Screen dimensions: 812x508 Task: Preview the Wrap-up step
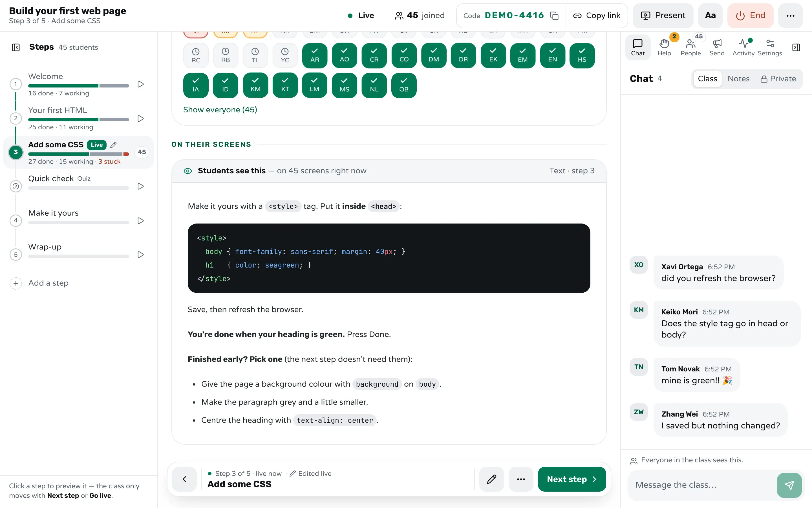(x=141, y=255)
